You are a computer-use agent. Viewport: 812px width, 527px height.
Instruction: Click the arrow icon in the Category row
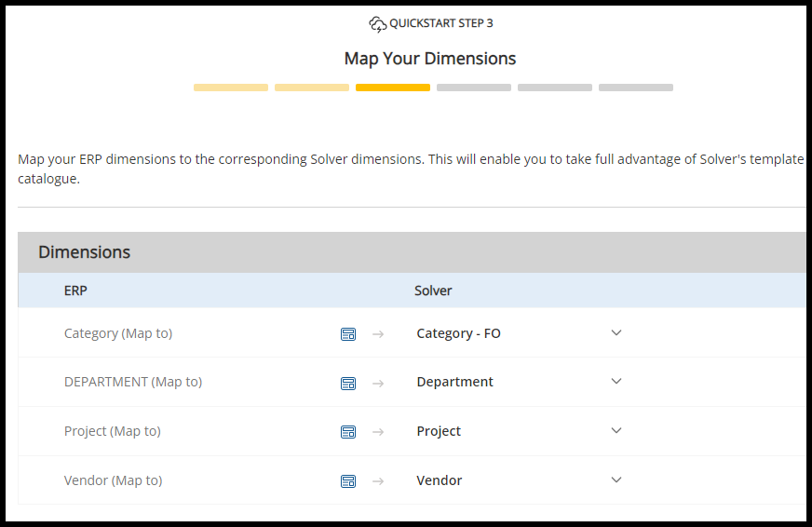(x=378, y=334)
